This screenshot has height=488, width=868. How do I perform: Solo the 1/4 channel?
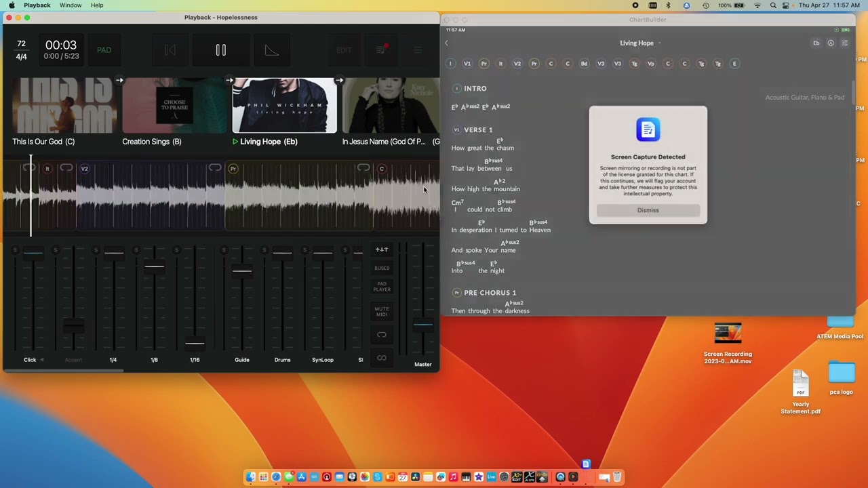[96, 251]
